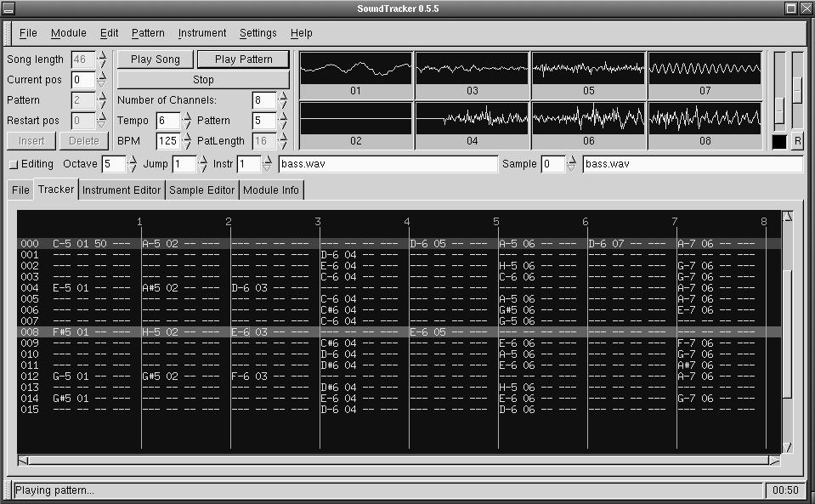Viewport: 815px width, 504px height.
Task: Open the Instrument menu
Action: (x=201, y=33)
